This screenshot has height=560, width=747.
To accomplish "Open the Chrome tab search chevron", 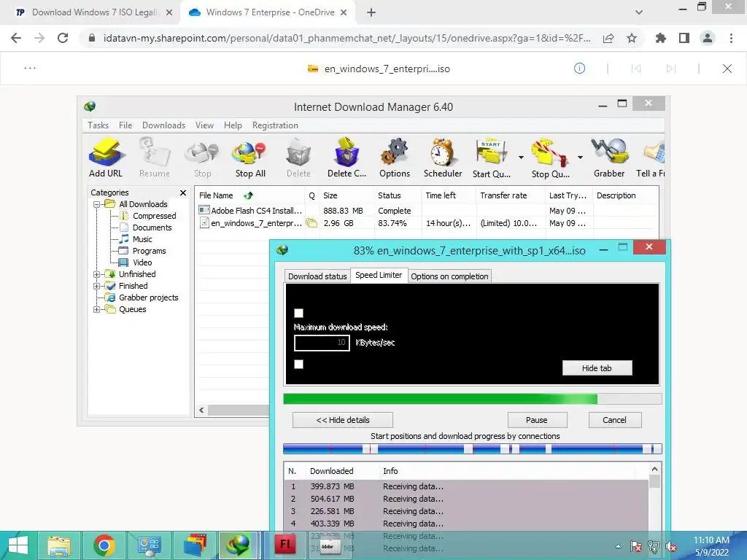I will pyautogui.click(x=639, y=12).
